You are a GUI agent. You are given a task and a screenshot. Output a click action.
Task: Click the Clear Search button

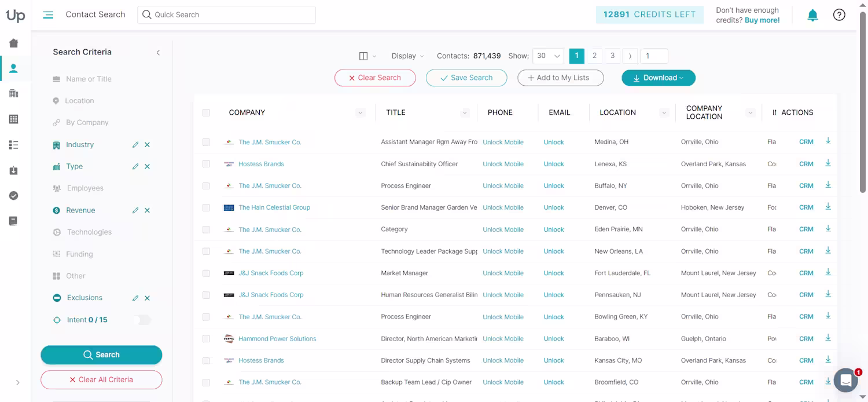click(375, 78)
